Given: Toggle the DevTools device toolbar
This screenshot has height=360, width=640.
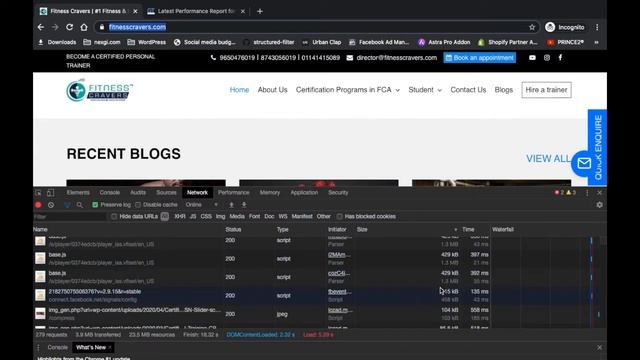Looking at the screenshot, I should click(x=51, y=193).
